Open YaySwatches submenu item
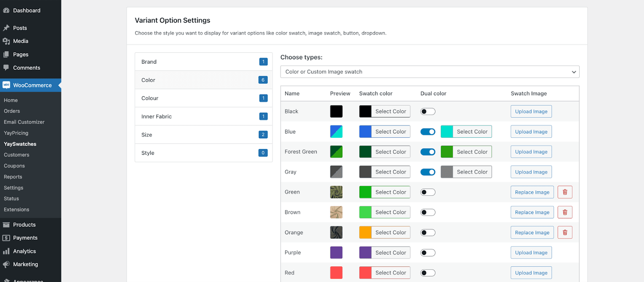 (20, 144)
